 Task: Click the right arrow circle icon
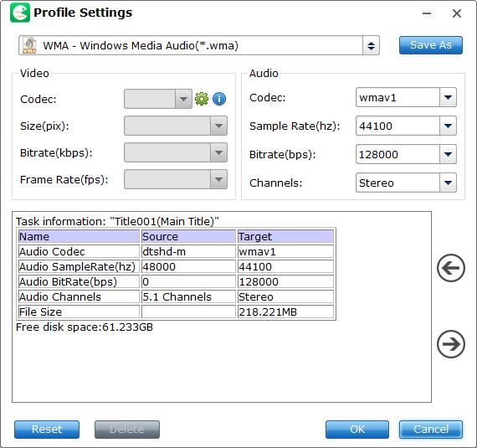pyautogui.click(x=451, y=344)
